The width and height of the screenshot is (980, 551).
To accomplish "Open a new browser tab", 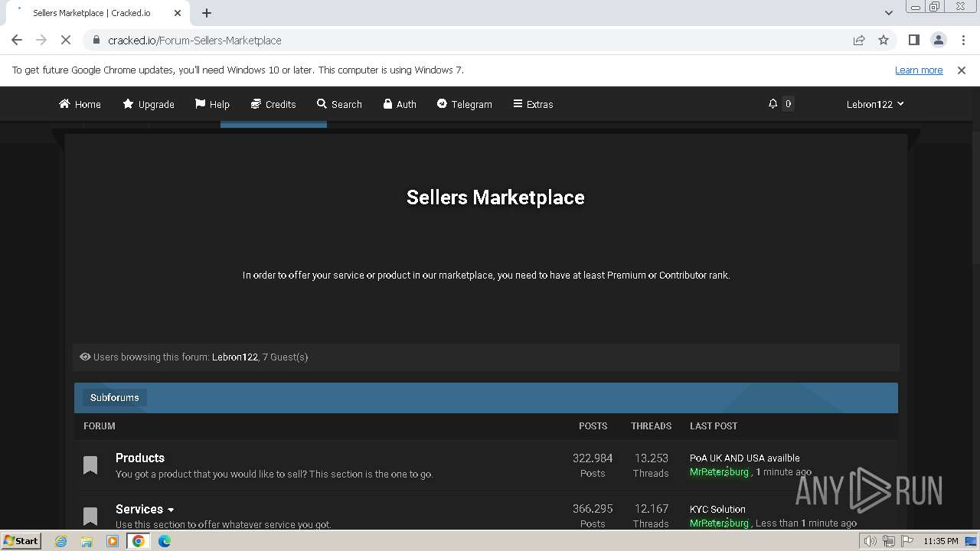I will tap(207, 13).
